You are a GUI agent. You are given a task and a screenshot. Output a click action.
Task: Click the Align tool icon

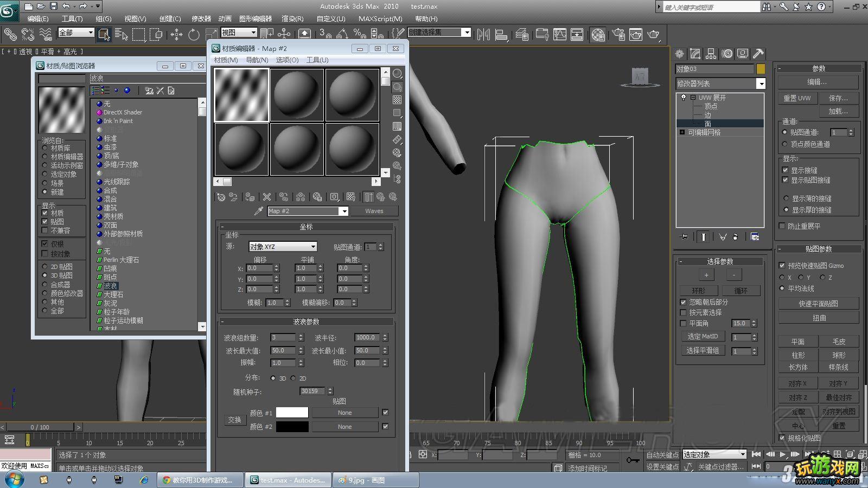point(501,35)
